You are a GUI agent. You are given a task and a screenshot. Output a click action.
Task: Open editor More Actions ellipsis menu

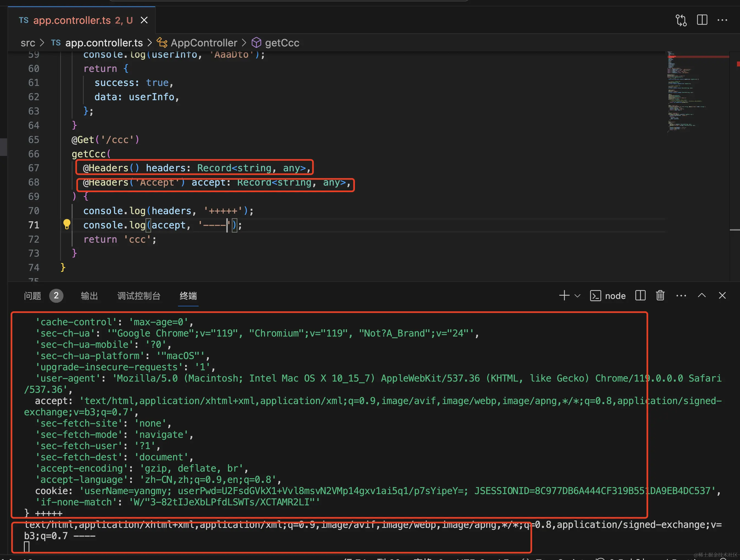(722, 20)
